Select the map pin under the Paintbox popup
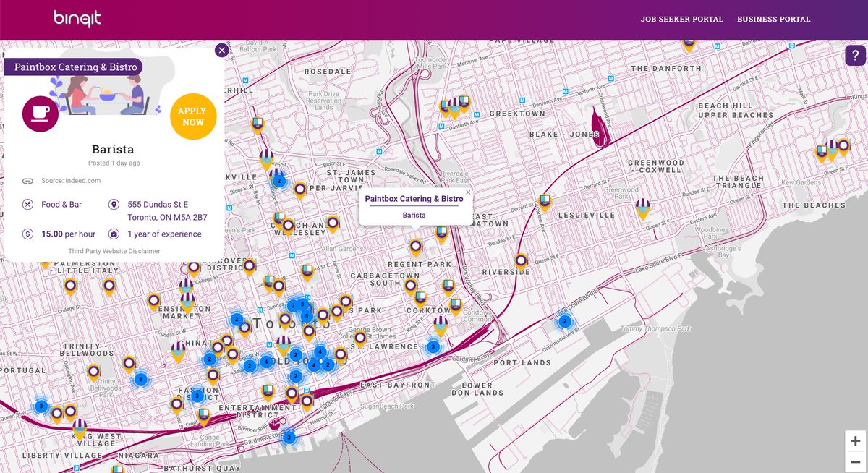 pos(415,248)
